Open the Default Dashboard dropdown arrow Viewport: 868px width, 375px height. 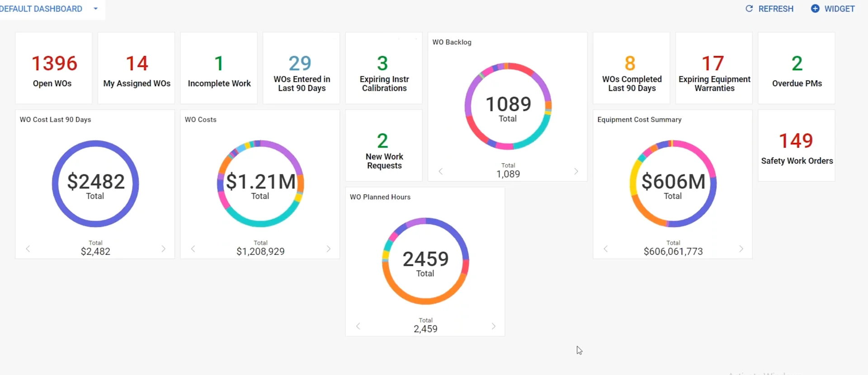tap(95, 9)
